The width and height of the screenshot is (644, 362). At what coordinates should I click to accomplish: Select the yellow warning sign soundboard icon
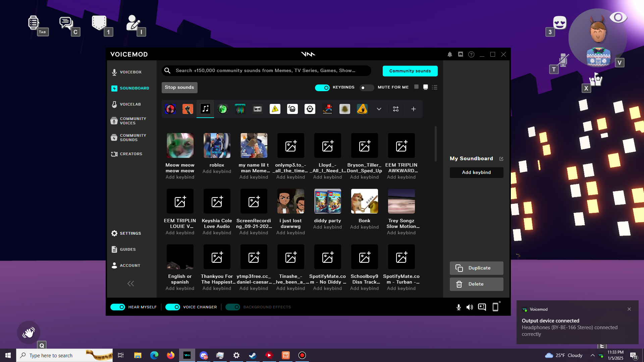pyautogui.click(x=275, y=109)
